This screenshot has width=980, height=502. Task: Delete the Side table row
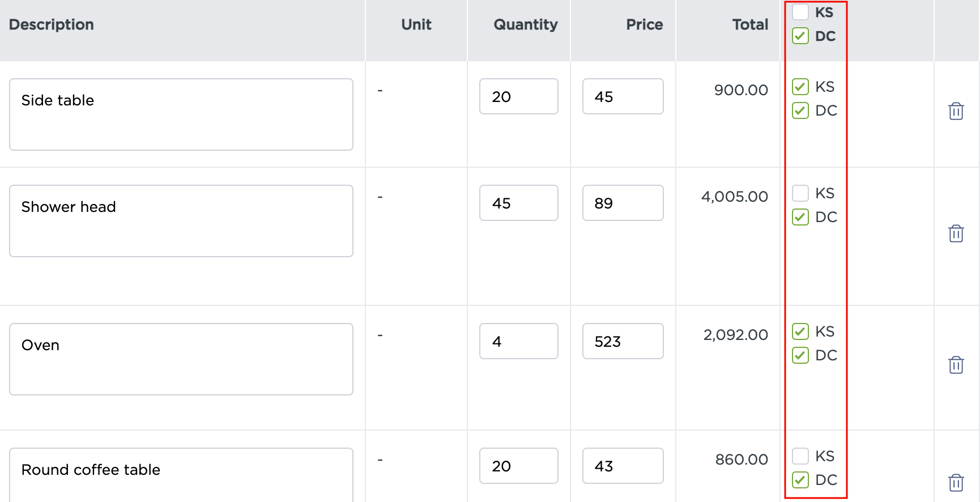(956, 111)
